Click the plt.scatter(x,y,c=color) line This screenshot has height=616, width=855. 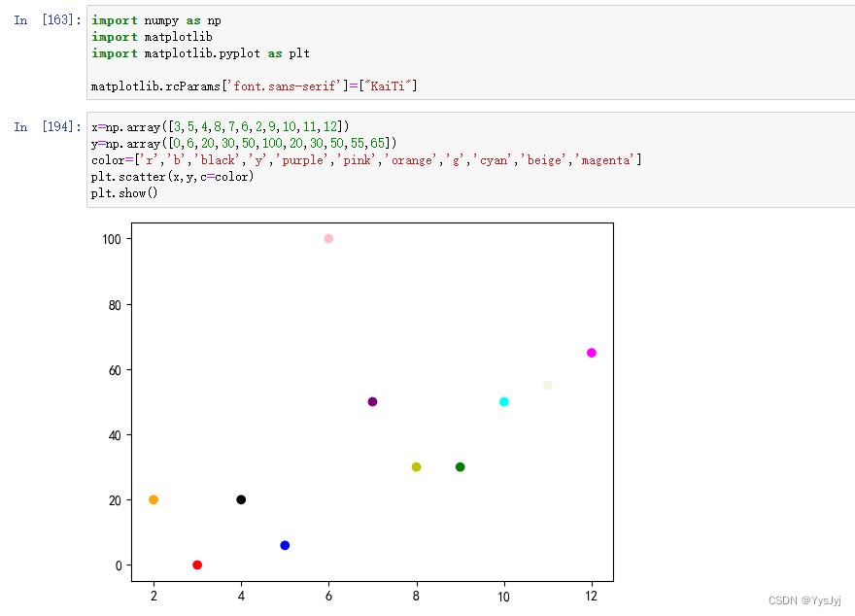point(172,177)
